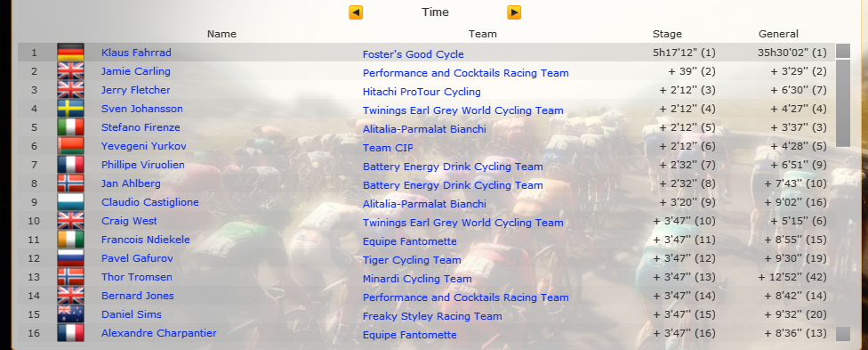Click the right orange arrow beside Time
Viewport: 868px width, 350px height.
[514, 12]
